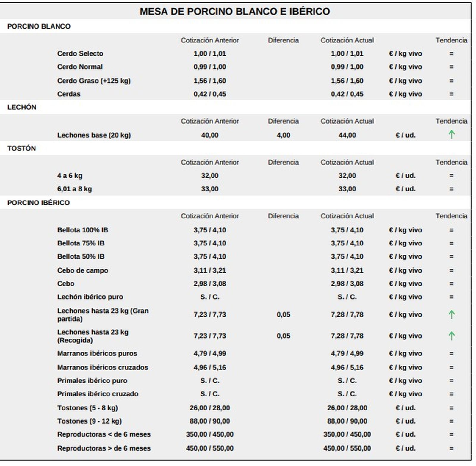Click the equals symbol for Reproductoras > de 6 meses
This screenshot has width=476, height=466.
pos(451,448)
